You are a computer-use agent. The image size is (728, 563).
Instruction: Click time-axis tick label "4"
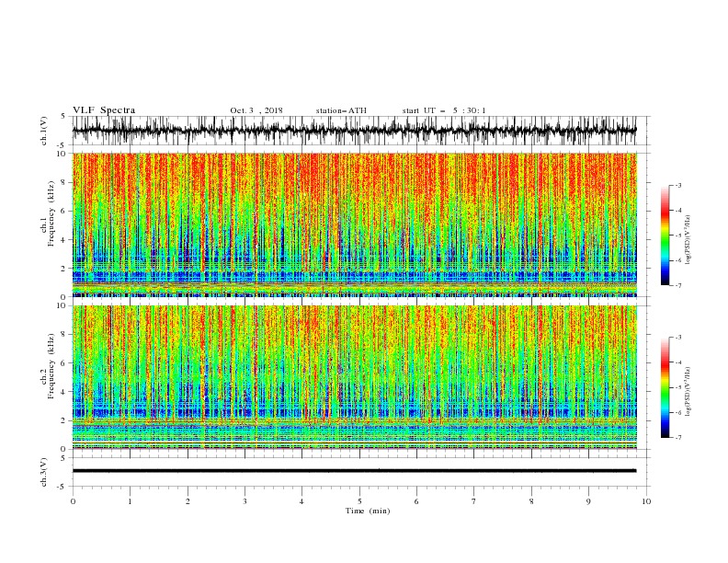tap(301, 501)
